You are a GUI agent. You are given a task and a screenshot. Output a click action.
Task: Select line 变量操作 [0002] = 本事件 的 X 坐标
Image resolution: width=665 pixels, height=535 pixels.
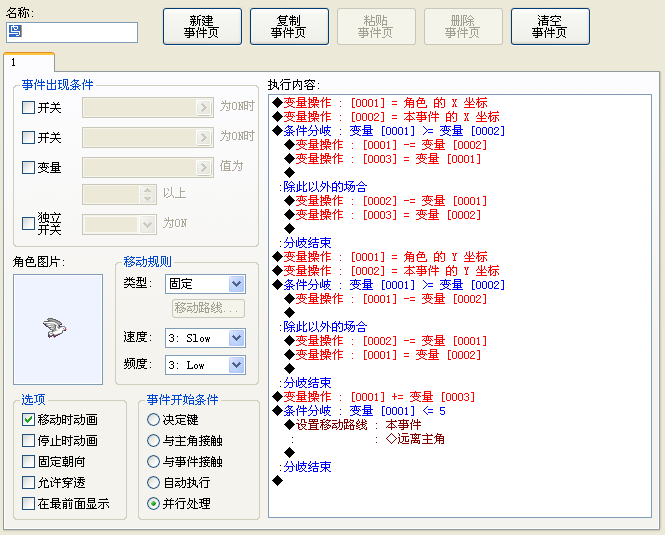click(x=386, y=117)
